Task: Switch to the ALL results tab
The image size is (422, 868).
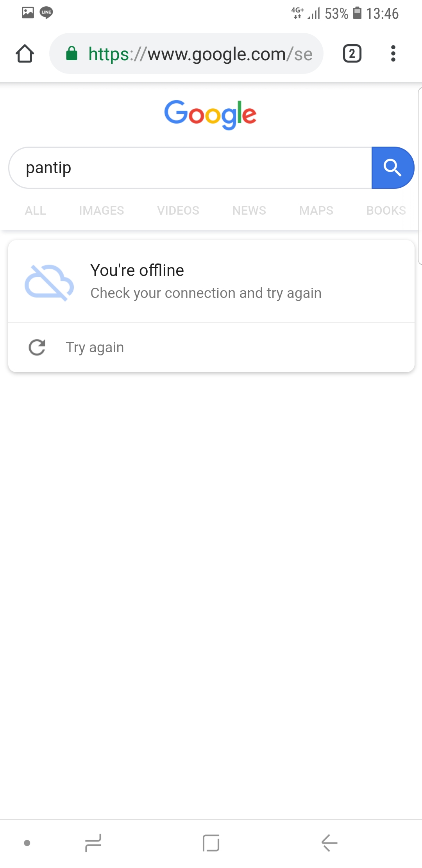Action: [36, 210]
